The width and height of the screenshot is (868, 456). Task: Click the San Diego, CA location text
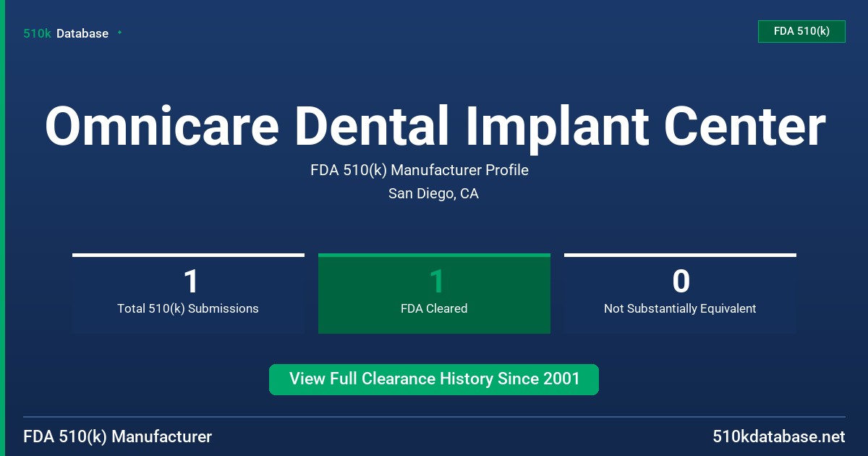[433, 194]
